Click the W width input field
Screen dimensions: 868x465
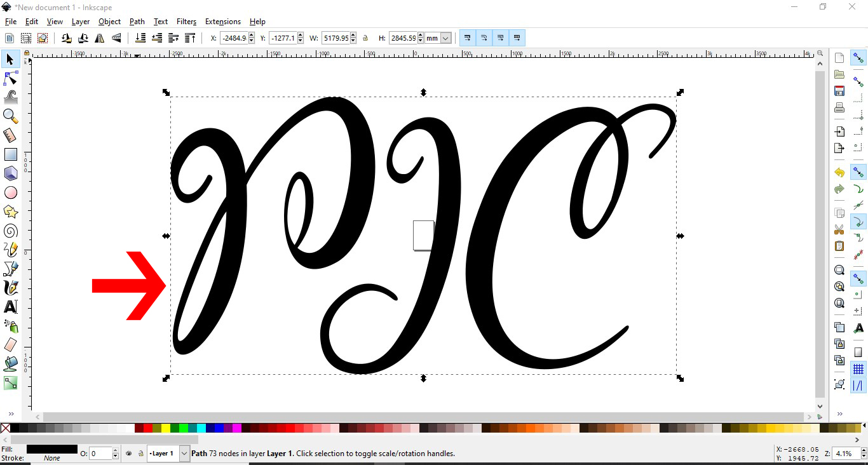(x=336, y=38)
